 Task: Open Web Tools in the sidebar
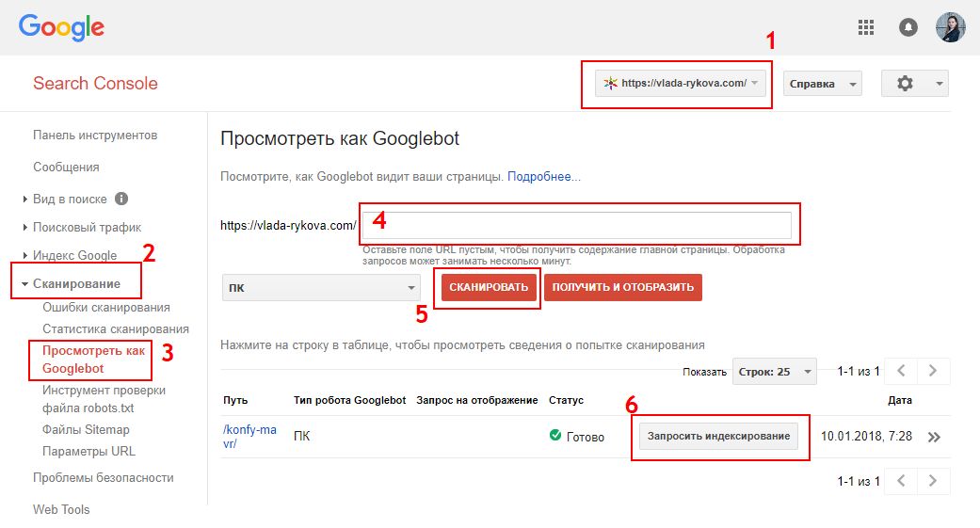tap(61, 509)
